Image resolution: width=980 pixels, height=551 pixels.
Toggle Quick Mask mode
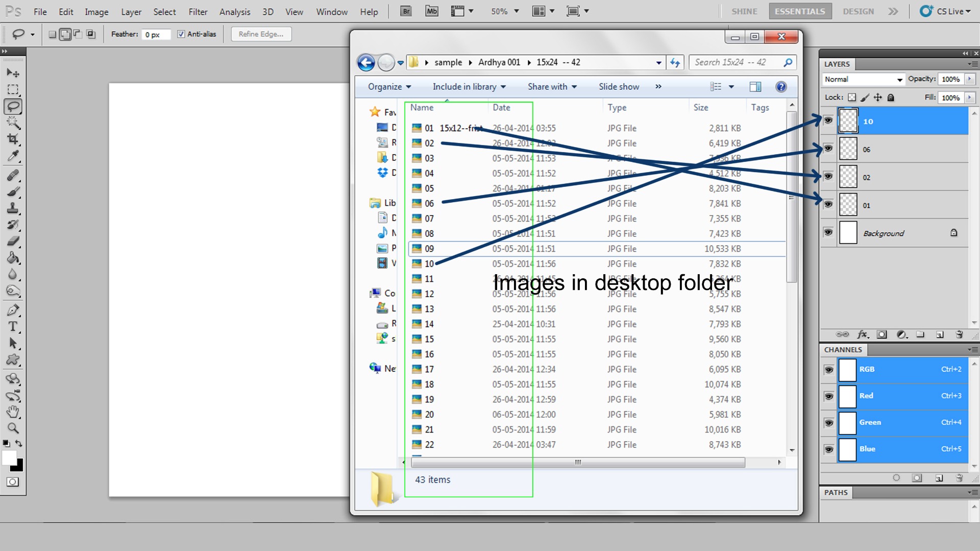[x=13, y=482]
